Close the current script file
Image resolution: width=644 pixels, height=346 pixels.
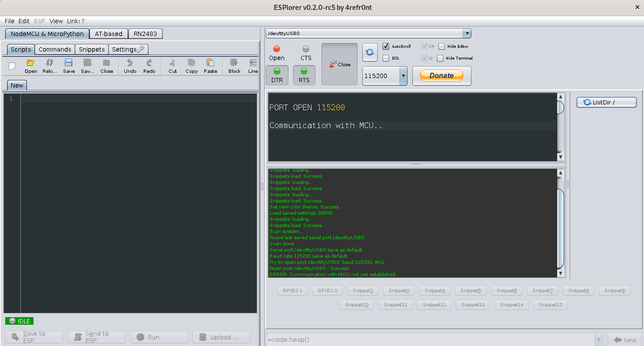(x=107, y=66)
